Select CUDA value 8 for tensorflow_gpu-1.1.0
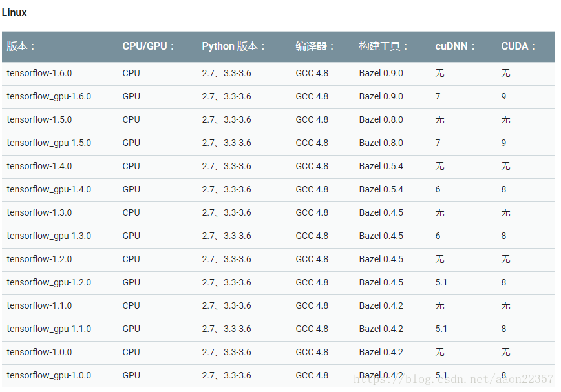The image size is (561, 392). [x=503, y=329]
